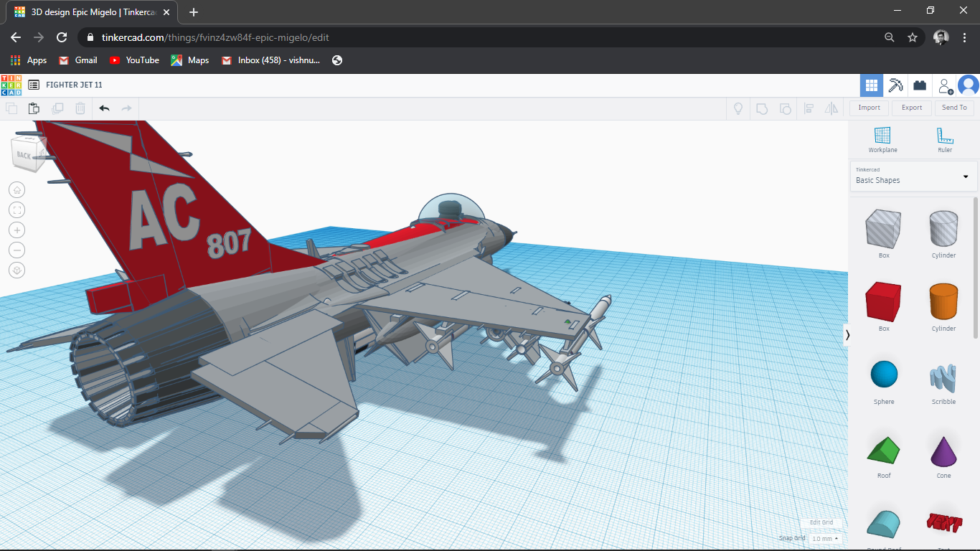This screenshot has width=980, height=551.
Task: Click the Brick mode icon
Action: [x=919, y=85]
